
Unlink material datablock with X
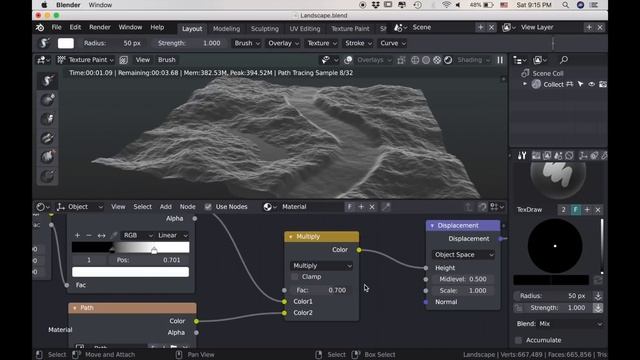tap(372, 207)
